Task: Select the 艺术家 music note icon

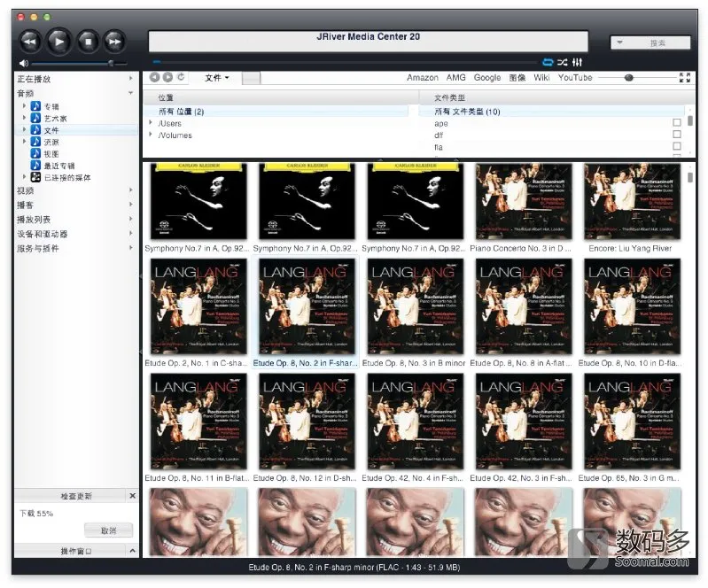Action: tap(35, 118)
